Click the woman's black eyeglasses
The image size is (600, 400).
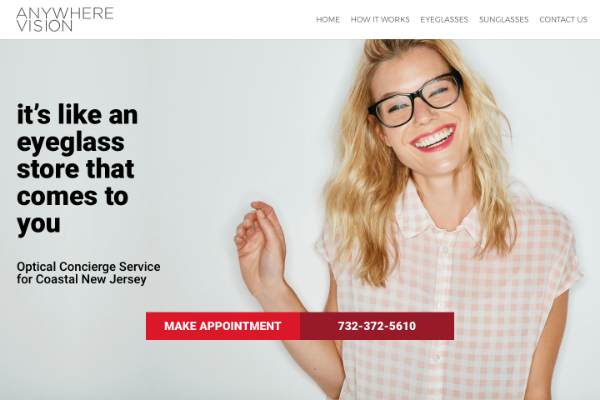(x=415, y=100)
